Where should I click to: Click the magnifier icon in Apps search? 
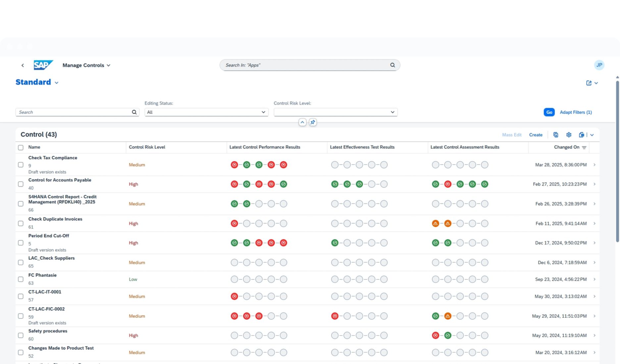click(392, 65)
